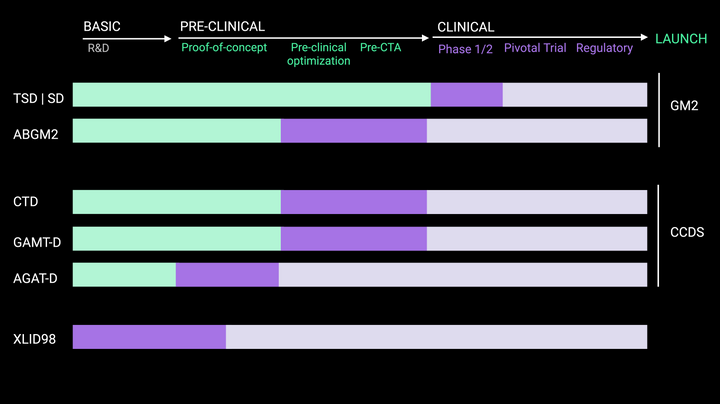The image size is (720, 404).
Task: Select the Pivotal Trial label
Action: 535,48
